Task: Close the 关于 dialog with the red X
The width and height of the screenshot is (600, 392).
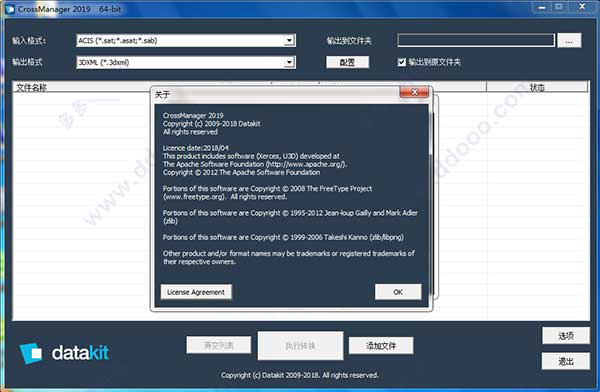Action: click(414, 92)
